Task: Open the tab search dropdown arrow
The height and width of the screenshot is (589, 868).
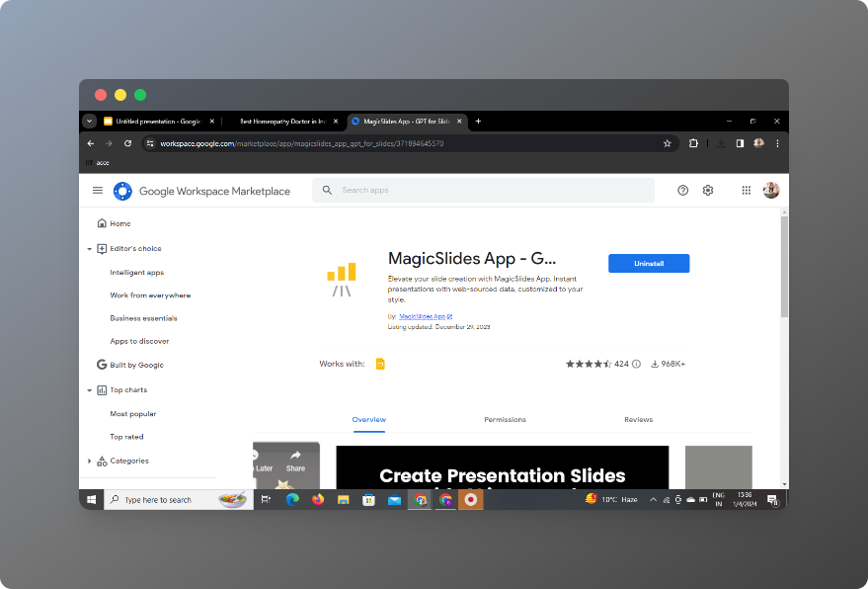Action: tap(89, 121)
